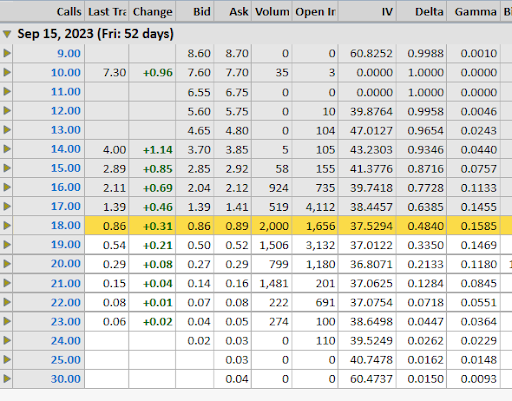
Task: Expand the 11.00 strike row arrow
Action: [7, 91]
